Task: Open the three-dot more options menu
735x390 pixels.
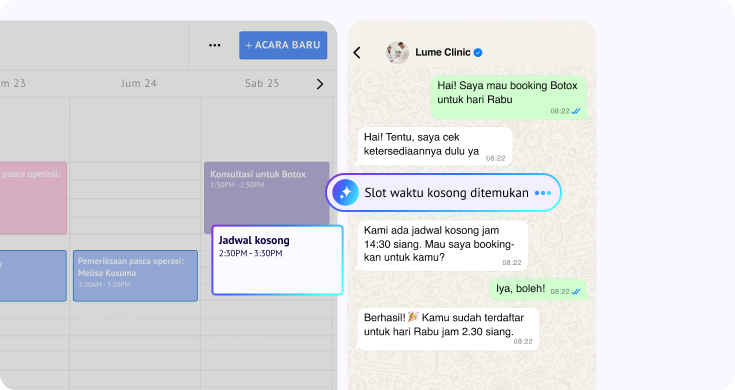Action: coord(215,45)
